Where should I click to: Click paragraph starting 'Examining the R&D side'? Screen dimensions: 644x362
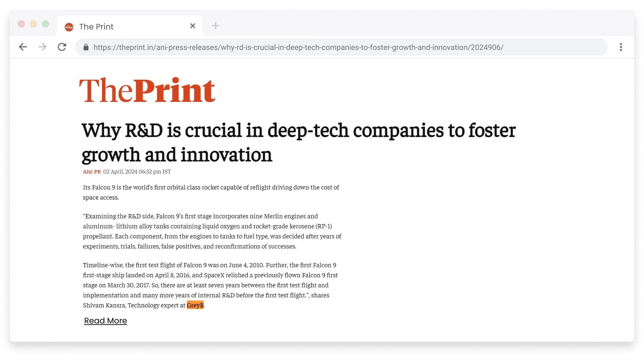click(212, 231)
